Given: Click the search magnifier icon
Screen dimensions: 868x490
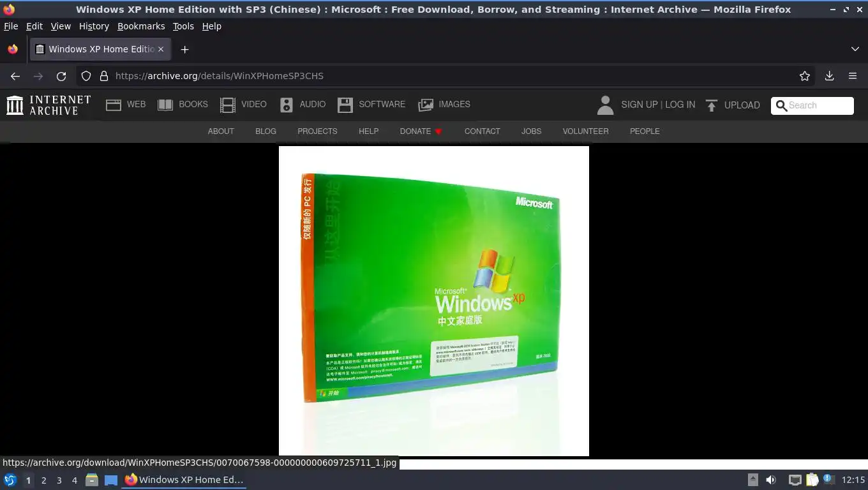Looking at the screenshot, I should coord(781,106).
